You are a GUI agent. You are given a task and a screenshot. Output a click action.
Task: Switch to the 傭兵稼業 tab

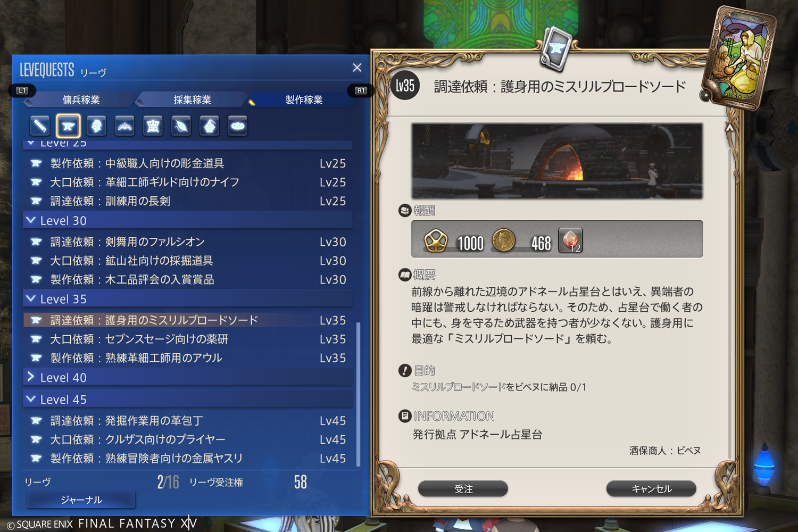pos(81,99)
